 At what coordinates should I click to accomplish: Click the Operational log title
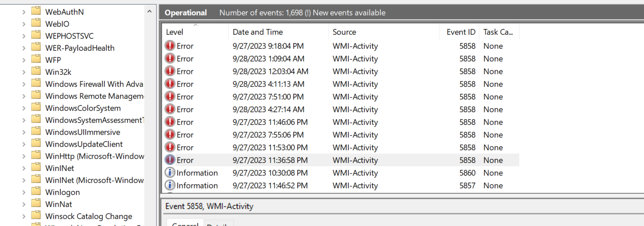(186, 13)
